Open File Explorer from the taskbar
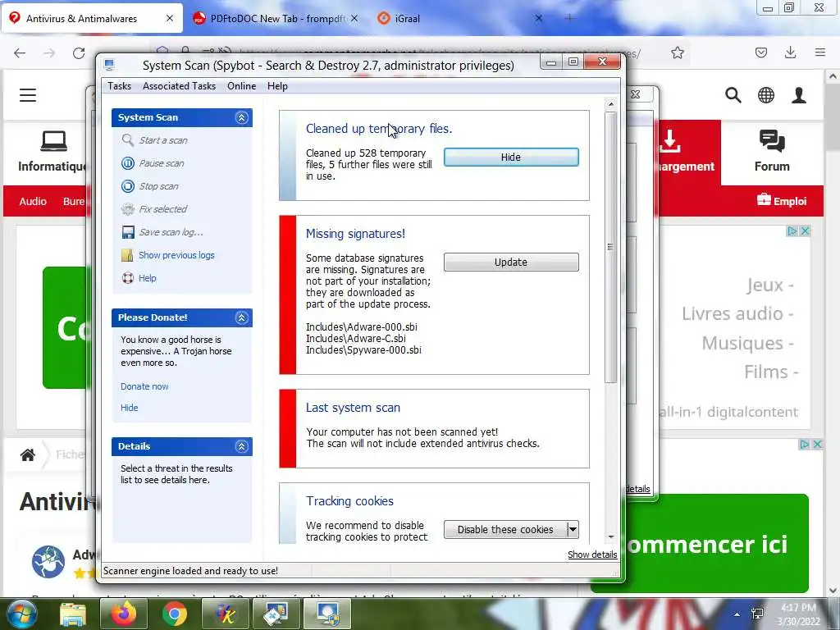The width and height of the screenshot is (840, 630). pos(73,614)
